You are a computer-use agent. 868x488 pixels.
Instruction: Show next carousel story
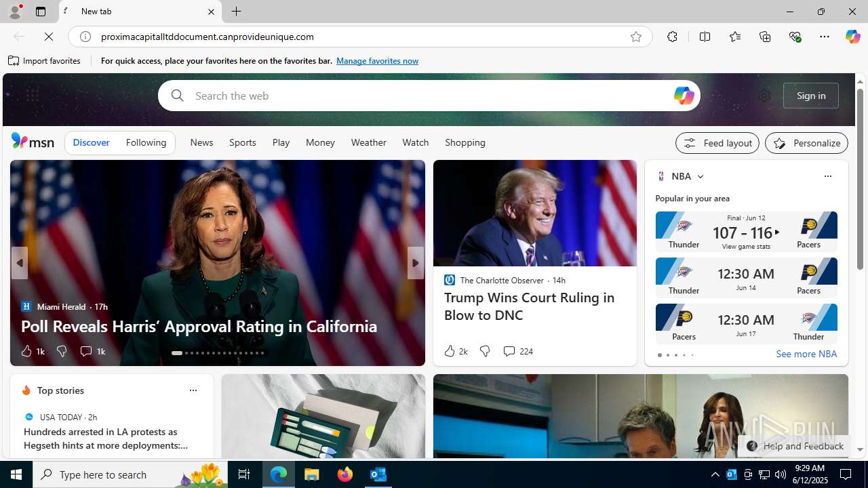[x=415, y=263]
